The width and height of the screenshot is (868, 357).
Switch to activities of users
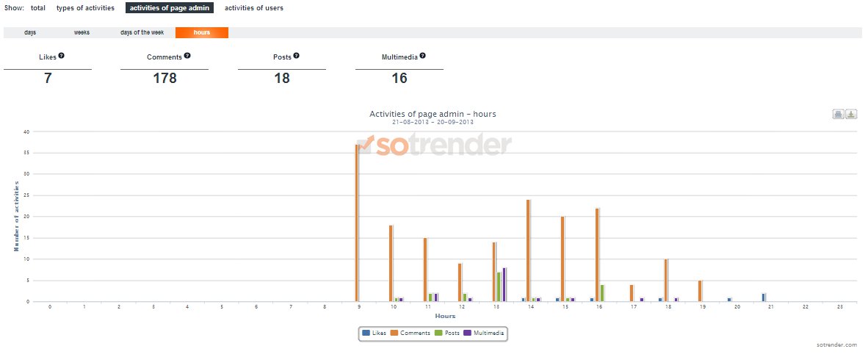[253, 8]
